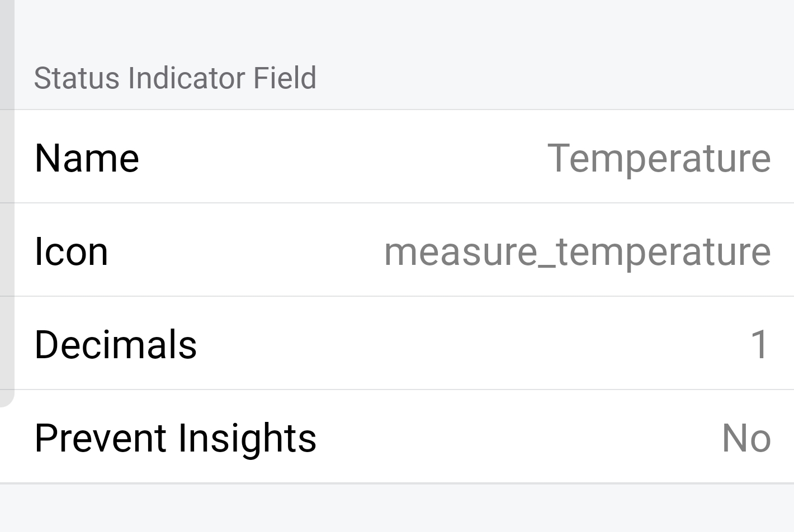794x532 pixels.
Task: Click the empty area below Prevent Insights
Action: 397,509
